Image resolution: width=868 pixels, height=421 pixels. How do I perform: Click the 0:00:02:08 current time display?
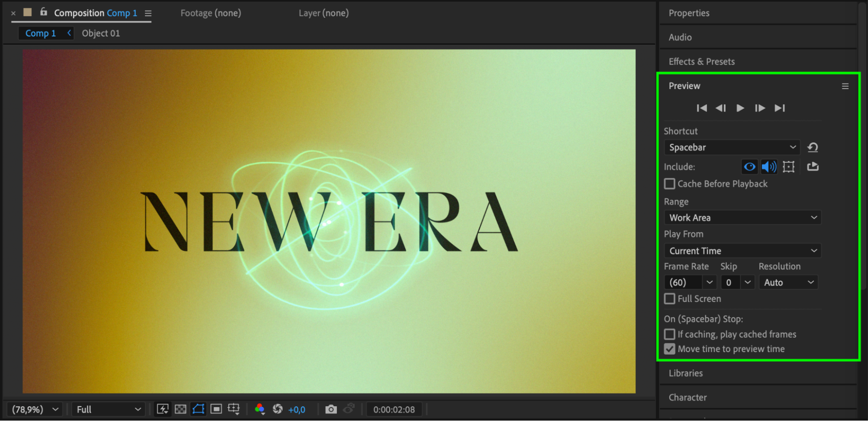[x=394, y=409]
